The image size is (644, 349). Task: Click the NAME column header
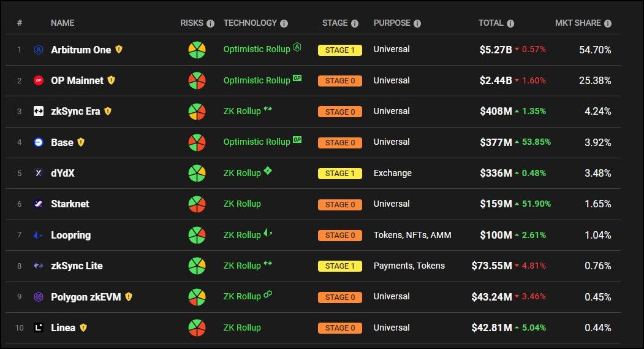[63, 23]
